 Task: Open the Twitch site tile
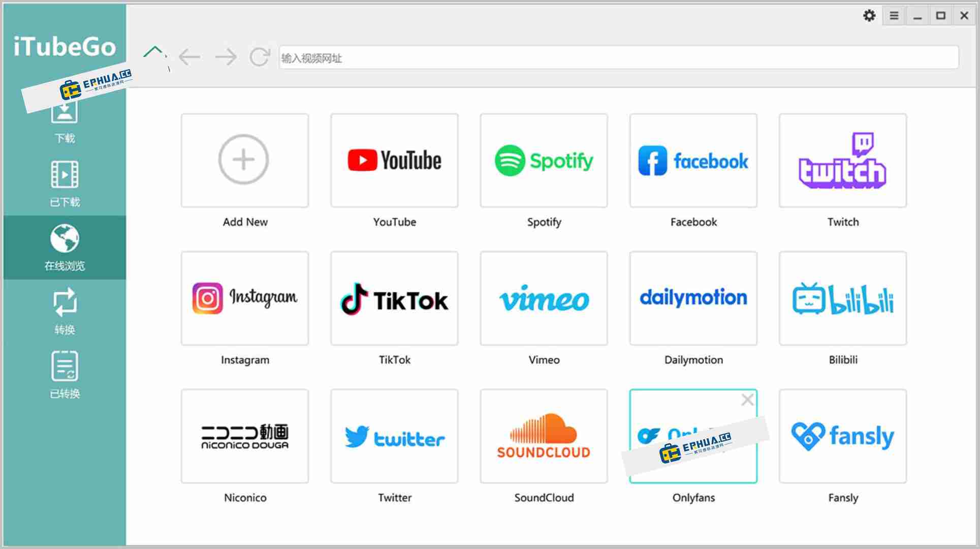coord(842,160)
